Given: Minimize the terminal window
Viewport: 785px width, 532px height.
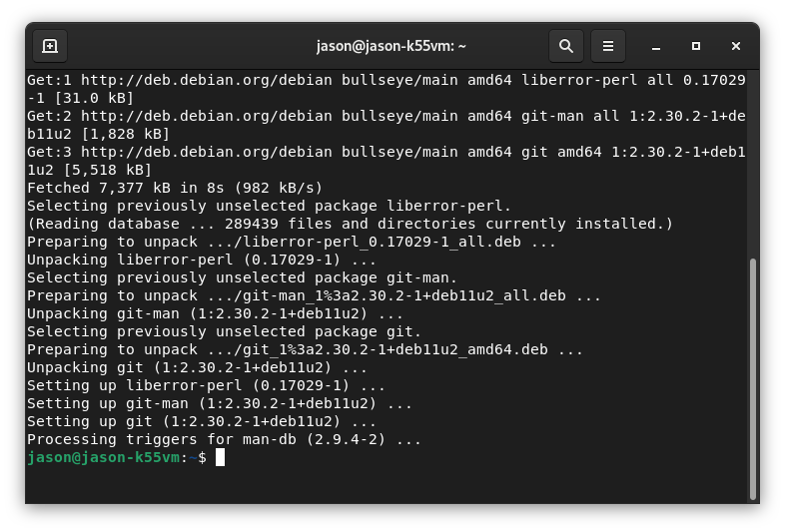Looking at the screenshot, I should coord(656,46).
